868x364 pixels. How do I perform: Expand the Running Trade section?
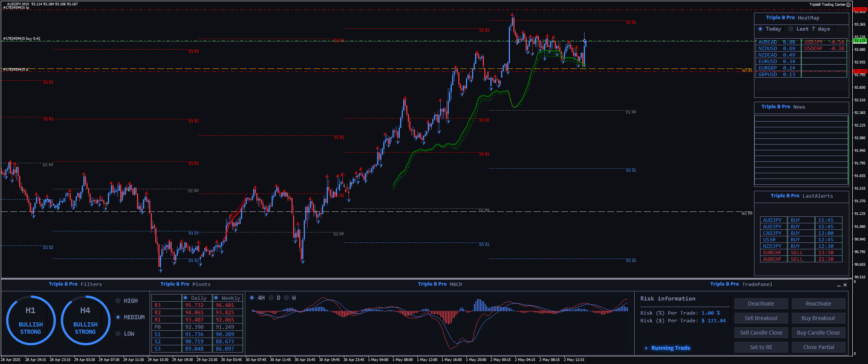(x=647, y=348)
